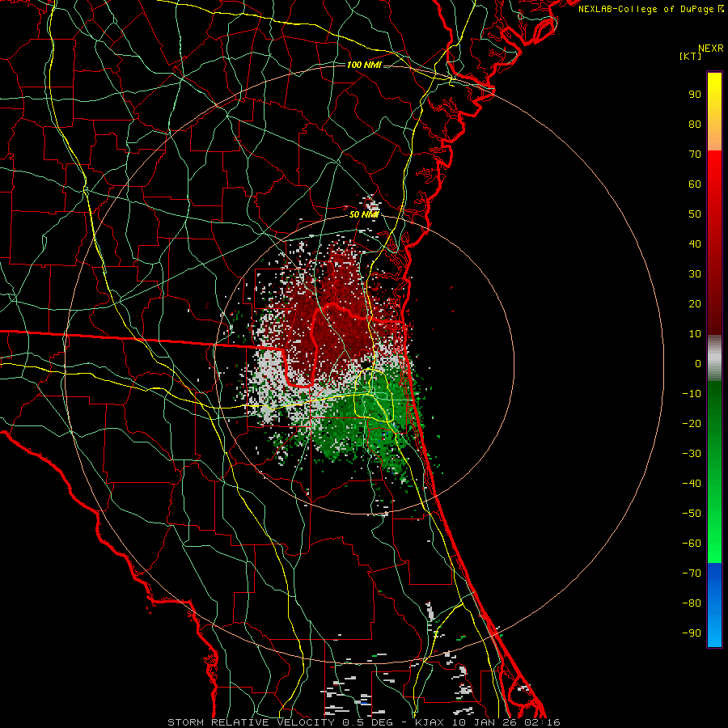Viewport: 728px width, 728px height.
Task: Click the NEXR legend title
Action: pyautogui.click(x=710, y=49)
